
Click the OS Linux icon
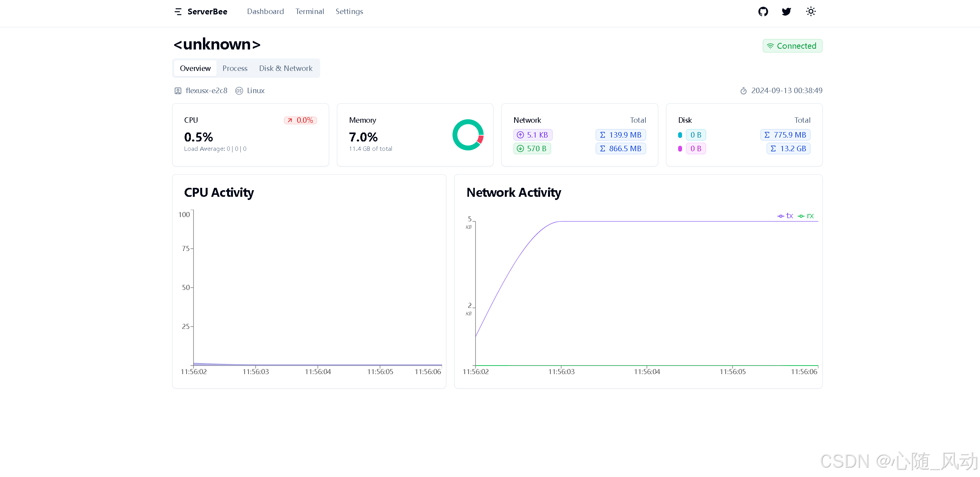(239, 91)
